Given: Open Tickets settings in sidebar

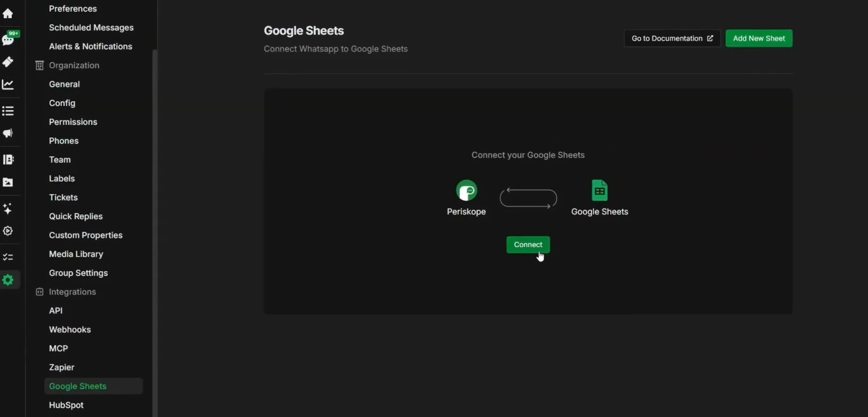Looking at the screenshot, I should (63, 197).
